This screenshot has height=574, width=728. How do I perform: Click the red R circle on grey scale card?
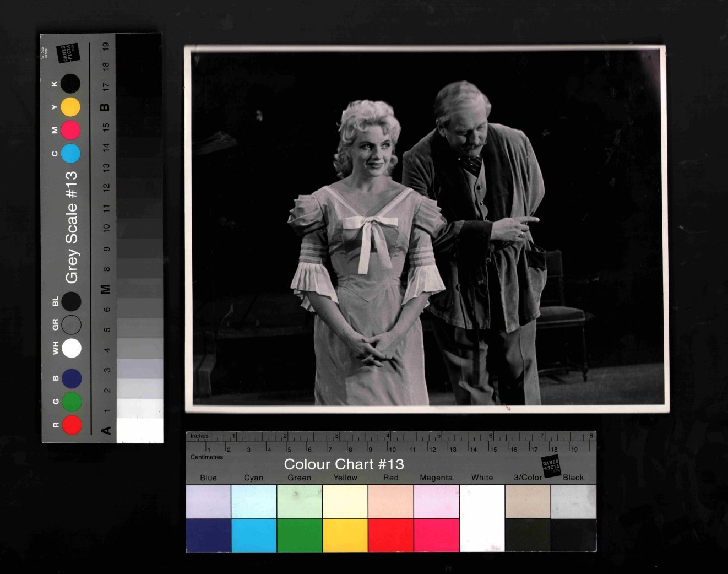[x=72, y=425]
